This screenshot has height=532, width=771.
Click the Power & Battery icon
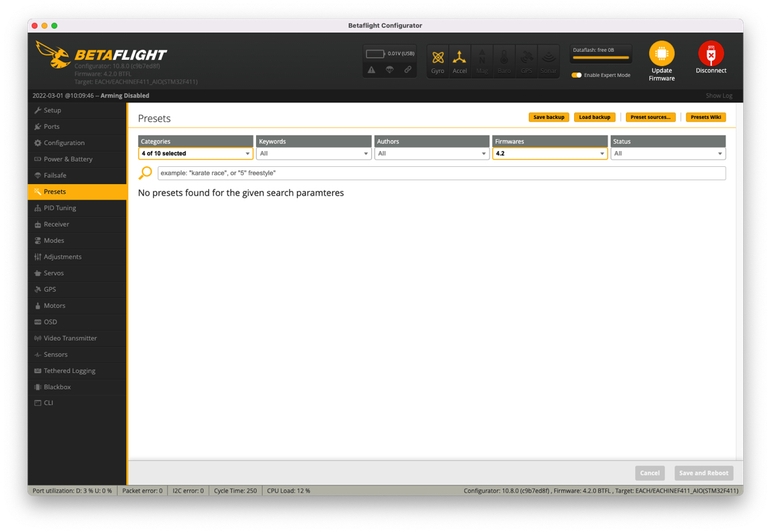pos(37,159)
